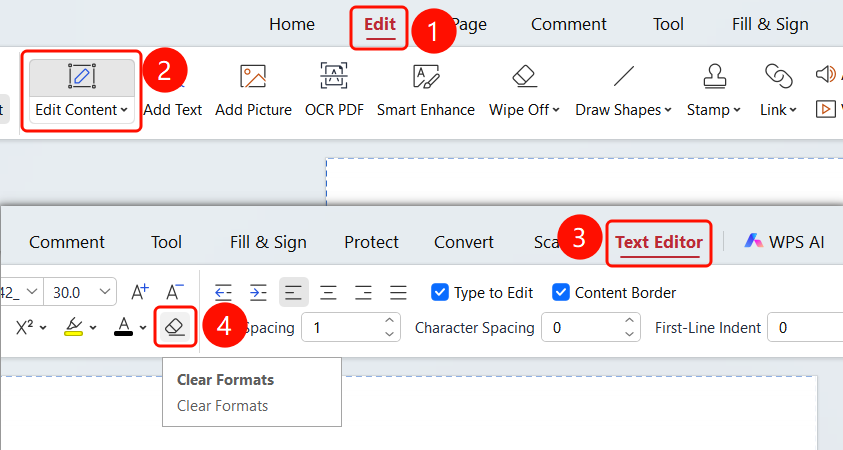Select align center icon
The height and width of the screenshot is (450, 843).
(328, 292)
